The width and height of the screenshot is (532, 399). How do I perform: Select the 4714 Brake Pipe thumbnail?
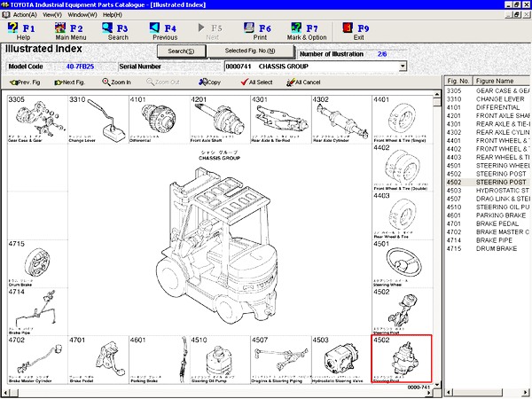[37, 312]
